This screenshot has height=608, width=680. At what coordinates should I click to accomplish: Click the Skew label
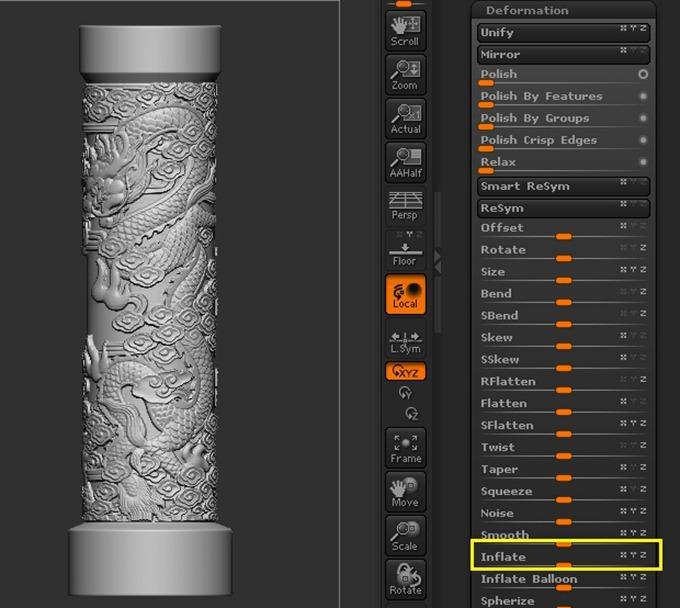pos(497,337)
